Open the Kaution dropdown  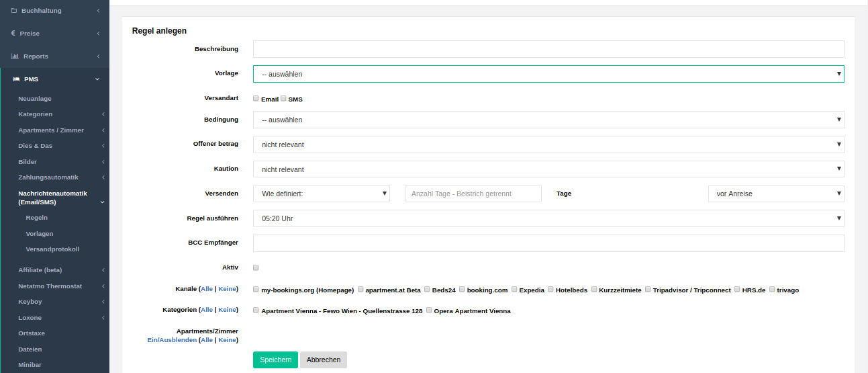point(548,169)
